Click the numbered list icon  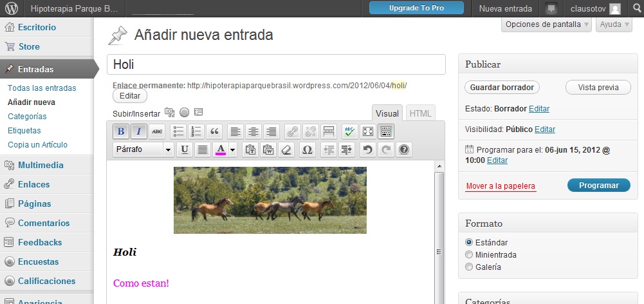pyautogui.click(x=196, y=131)
